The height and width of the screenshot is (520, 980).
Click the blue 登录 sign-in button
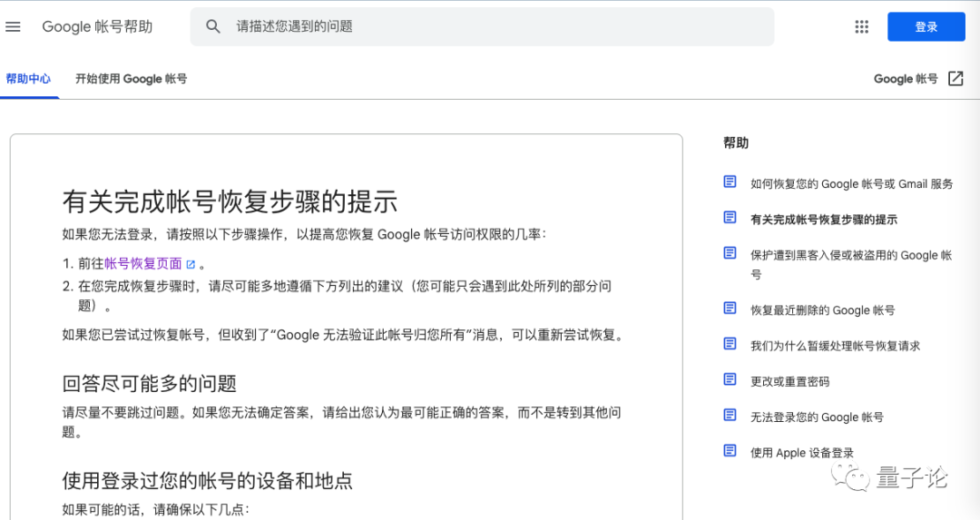point(926,27)
